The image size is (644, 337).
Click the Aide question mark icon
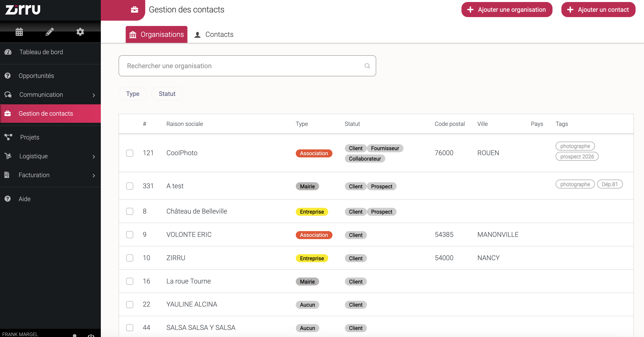tap(8, 199)
